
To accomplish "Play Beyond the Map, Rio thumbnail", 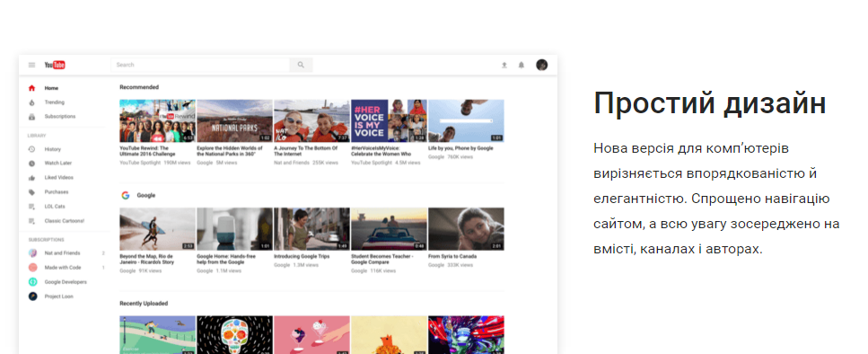I will pyautogui.click(x=157, y=229).
